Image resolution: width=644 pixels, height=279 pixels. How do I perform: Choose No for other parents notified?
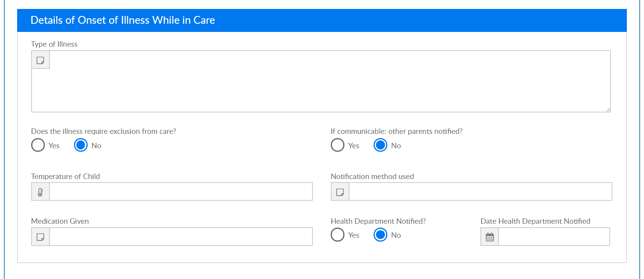pos(381,145)
